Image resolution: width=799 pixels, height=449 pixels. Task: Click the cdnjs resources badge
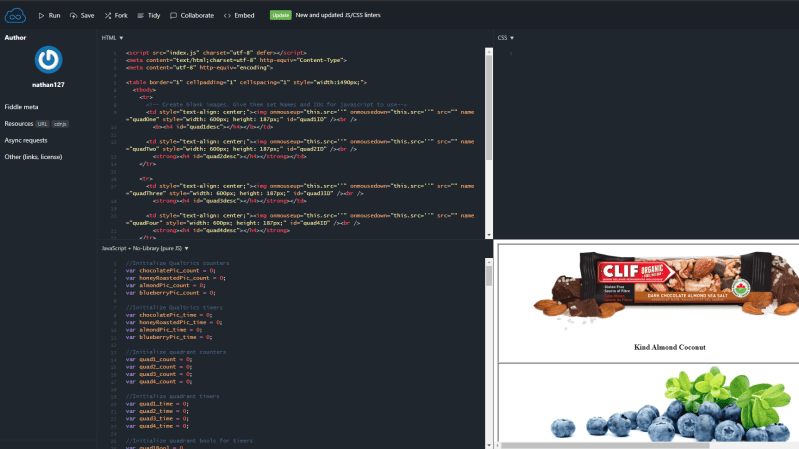[x=60, y=123]
